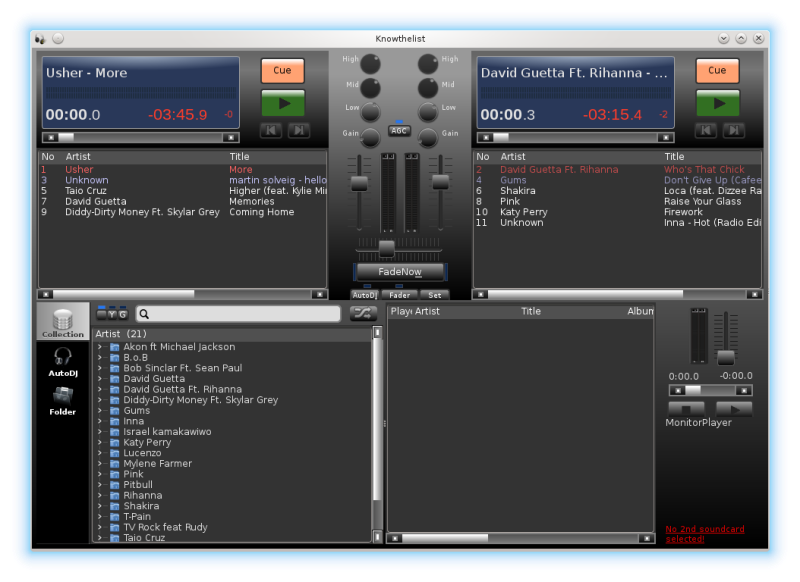The width and height of the screenshot is (800, 582).
Task: Expand the Bob Sinclar Ft. Sean Paul node
Action: (x=100, y=368)
